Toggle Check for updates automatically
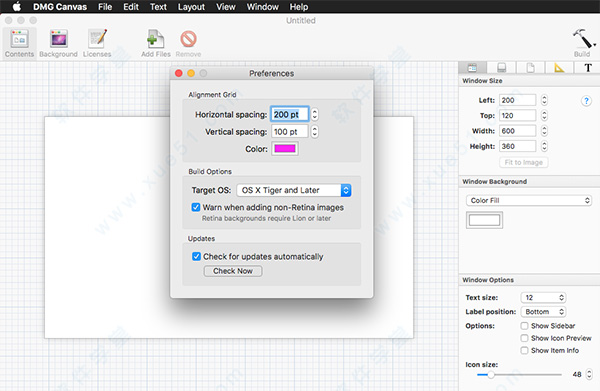The width and height of the screenshot is (600, 391). [196, 256]
